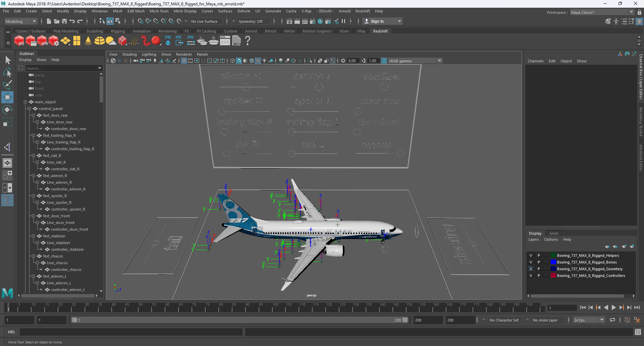Click the dark green Rigged_Helpers layer color swatch
Viewport: 644px width, 346px height.
point(553,255)
